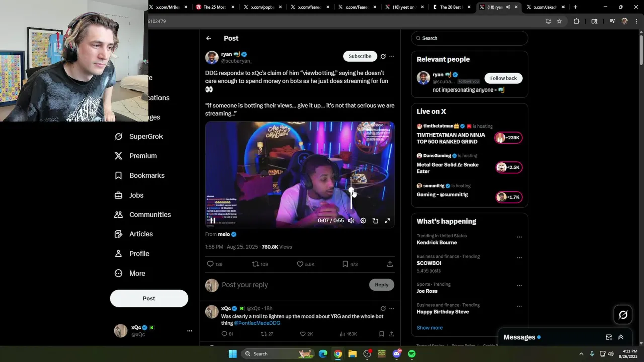The width and height of the screenshot is (644, 362).
Task: Open options for Happy Birthday Steve trend
Action: tap(519, 306)
